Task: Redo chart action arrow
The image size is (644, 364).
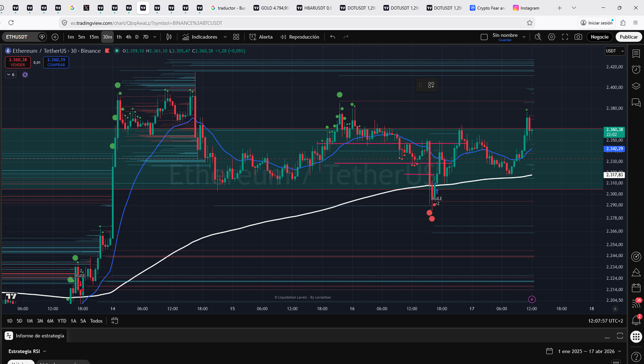Action: coord(346,37)
